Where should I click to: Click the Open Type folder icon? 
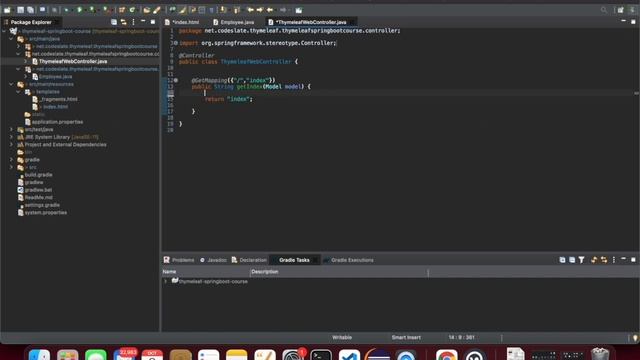click(147, 10)
